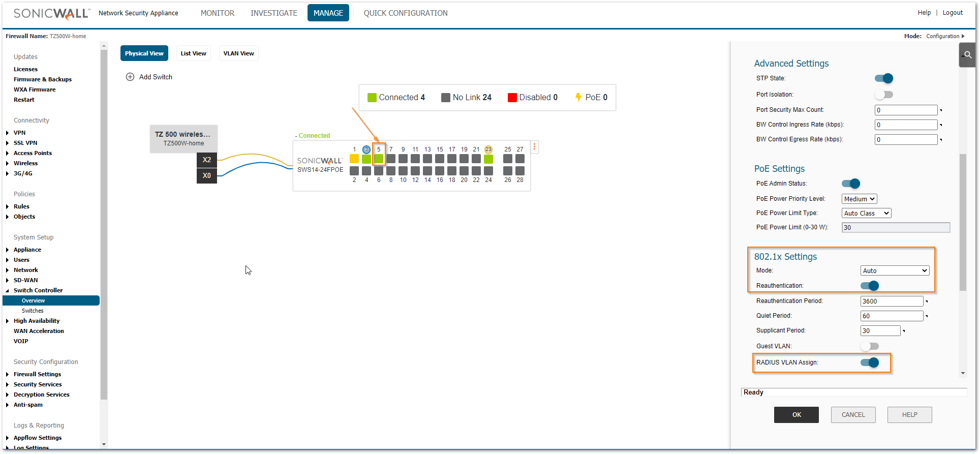Click the search magnifier icon
Viewport: 980px width, 454px height.
pos(968,55)
